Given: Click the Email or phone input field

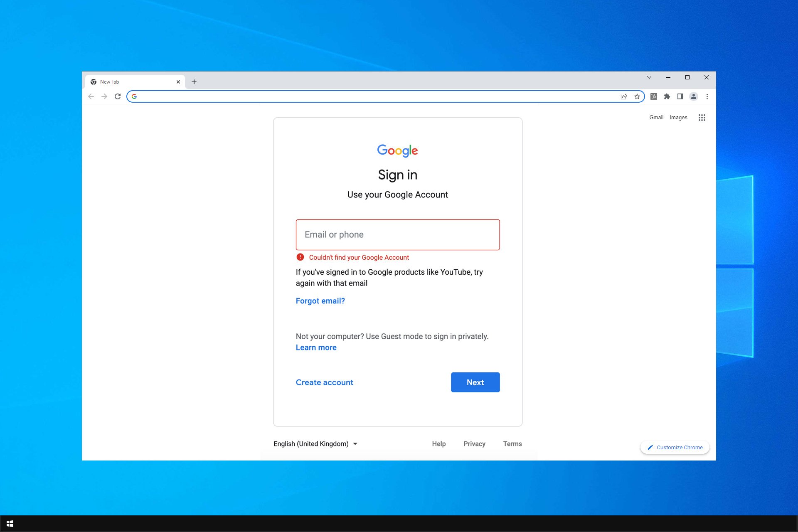Looking at the screenshot, I should (x=398, y=234).
